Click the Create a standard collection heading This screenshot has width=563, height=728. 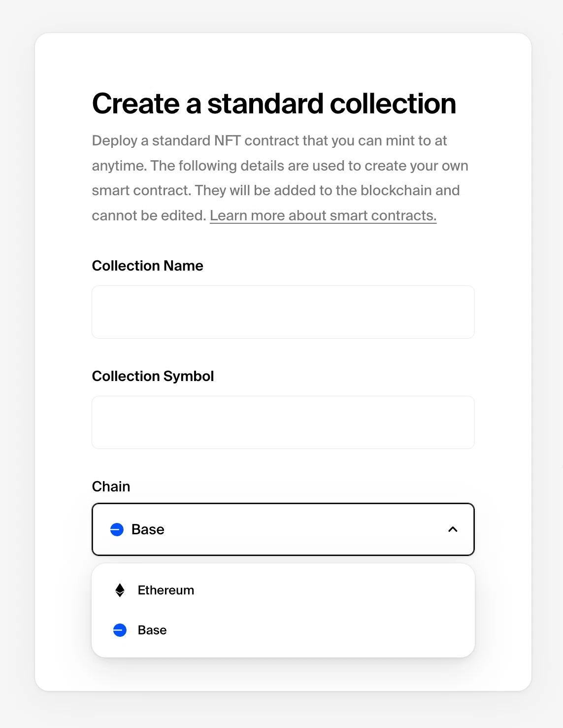tap(274, 104)
